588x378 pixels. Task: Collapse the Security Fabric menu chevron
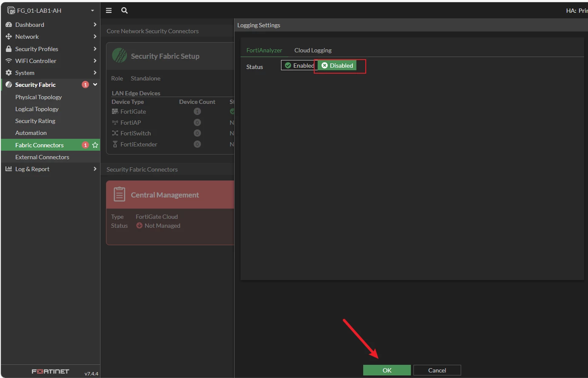(x=95, y=85)
